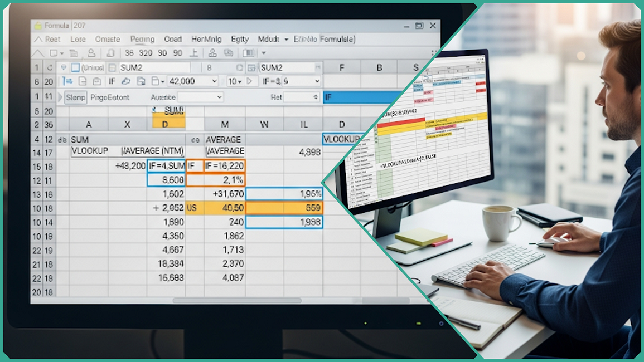Expand the arrow after the columns icon

[264, 53]
